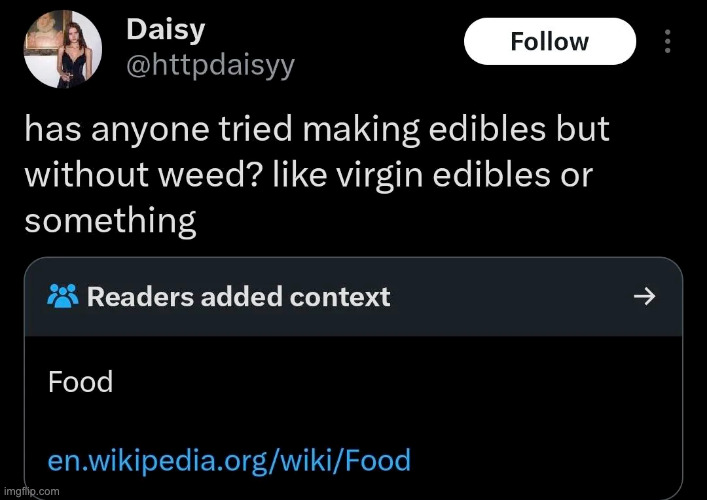707x500 pixels.
Task: Click the tweet line starting 'has anyone tried'
Action: (x=316, y=131)
